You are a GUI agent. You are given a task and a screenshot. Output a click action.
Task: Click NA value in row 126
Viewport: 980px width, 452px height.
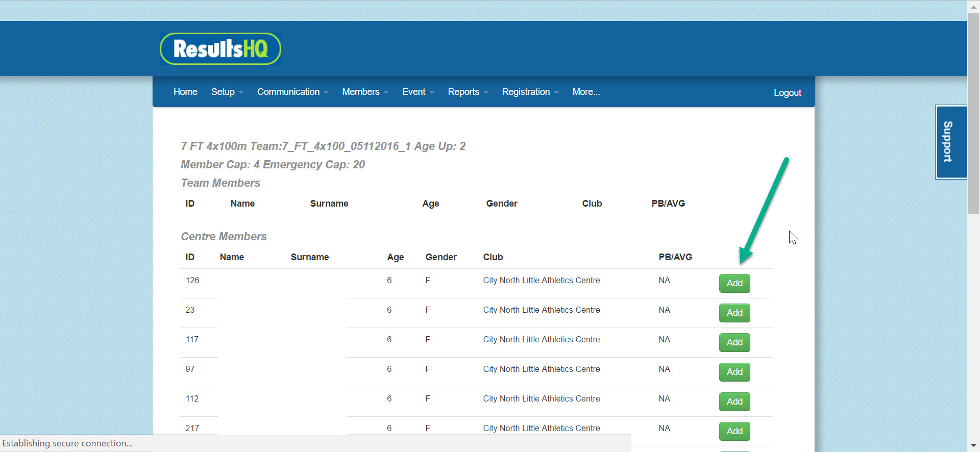[x=664, y=281]
